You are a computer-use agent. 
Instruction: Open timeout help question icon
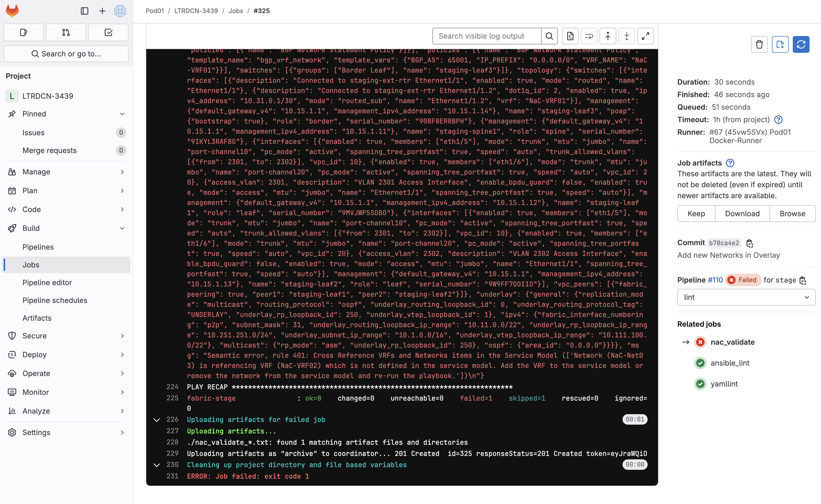[778, 120]
